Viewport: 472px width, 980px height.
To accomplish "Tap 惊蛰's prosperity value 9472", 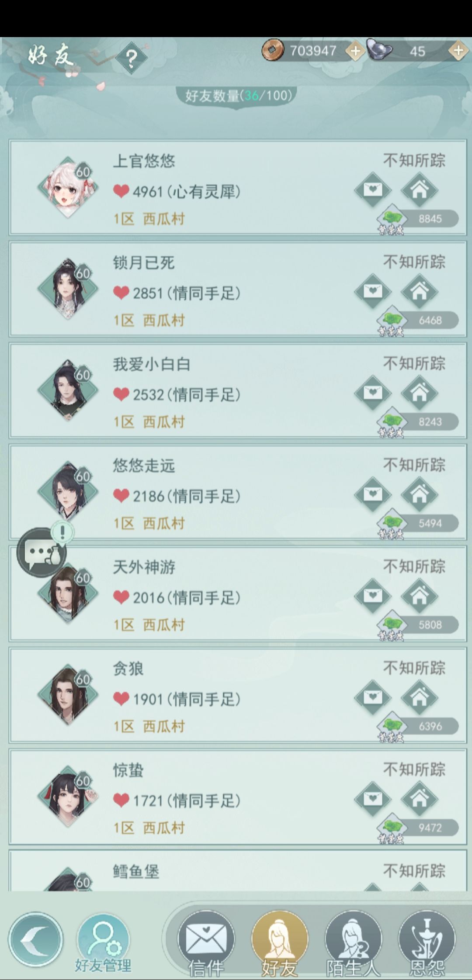I will [x=430, y=828].
